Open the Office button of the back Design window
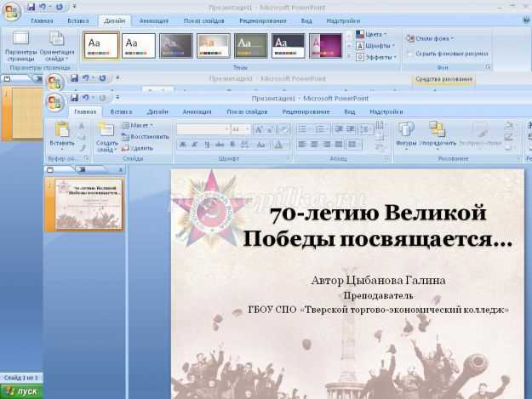 [x=12, y=11]
